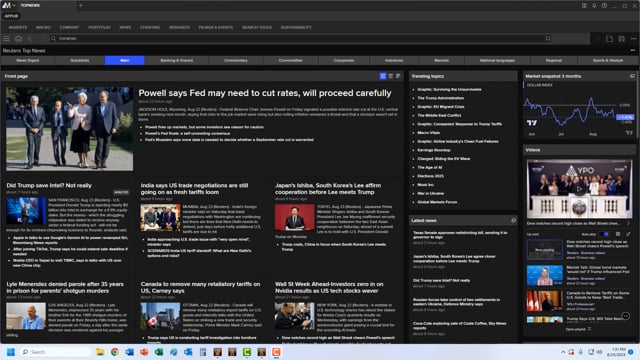Screen dimensions: 640x360
Task: Play Market Talk global bond markets video
Action: click(544, 275)
